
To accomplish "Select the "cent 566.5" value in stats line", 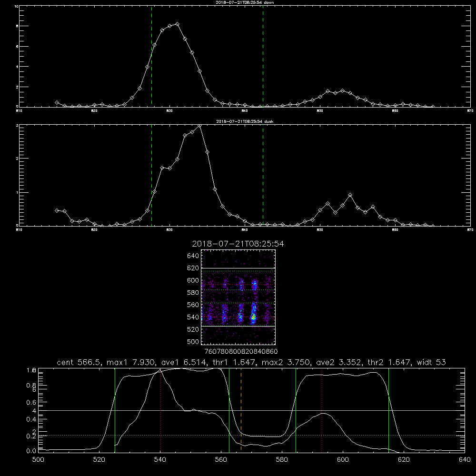I will (x=79, y=362).
